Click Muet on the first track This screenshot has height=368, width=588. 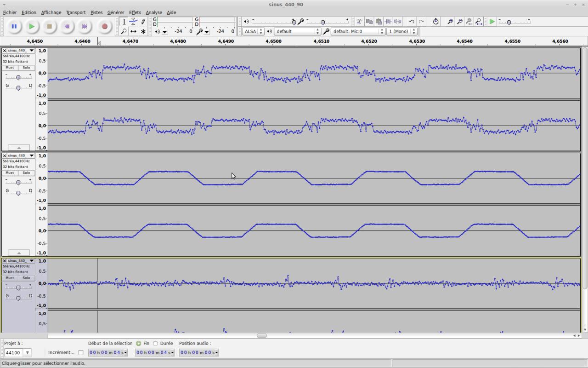coord(10,68)
